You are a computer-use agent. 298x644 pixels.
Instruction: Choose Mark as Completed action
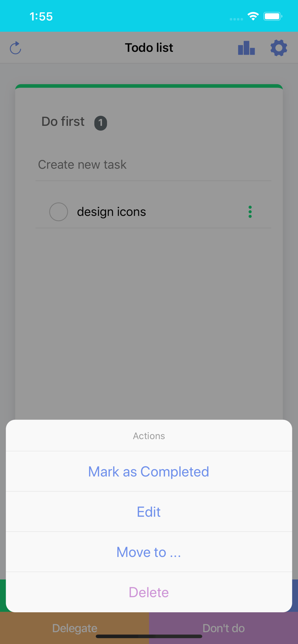(x=149, y=471)
